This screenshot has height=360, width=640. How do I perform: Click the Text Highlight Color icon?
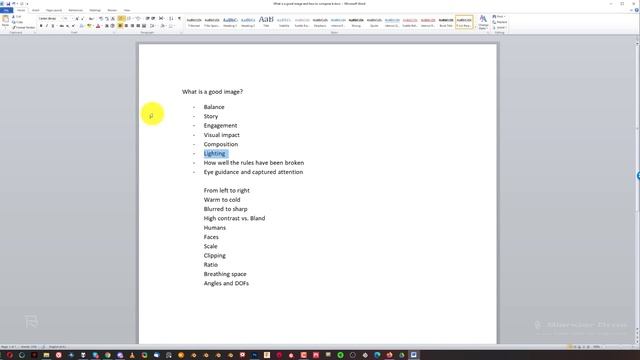point(89,26)
